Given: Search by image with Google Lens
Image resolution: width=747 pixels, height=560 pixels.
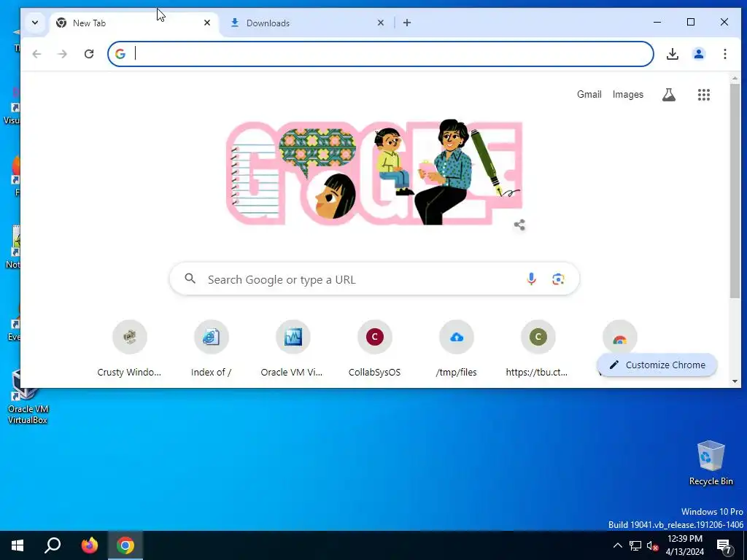Looking at the screenshot, I should tap(558, 279).
